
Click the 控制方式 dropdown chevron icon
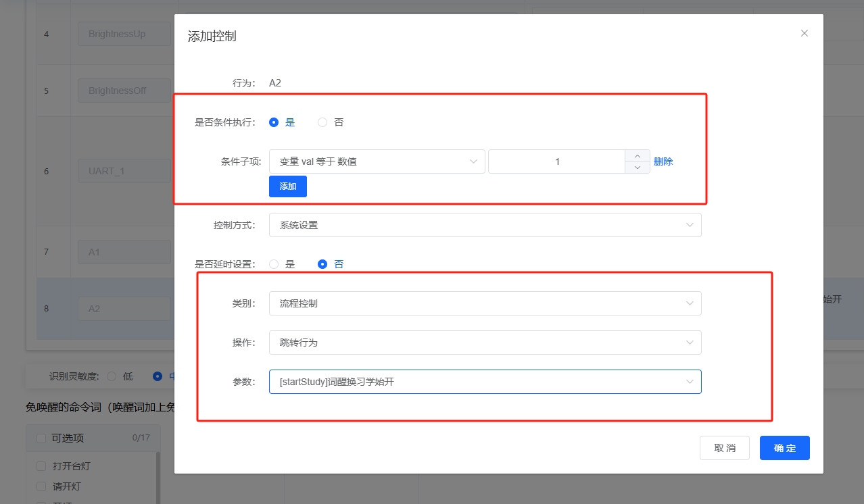click(690, 225)
